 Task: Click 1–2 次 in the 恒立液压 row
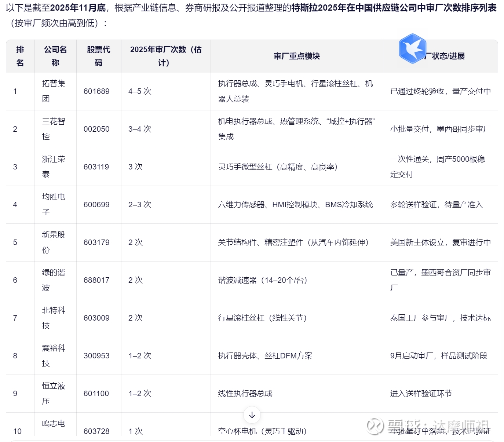tap(140, 394)
